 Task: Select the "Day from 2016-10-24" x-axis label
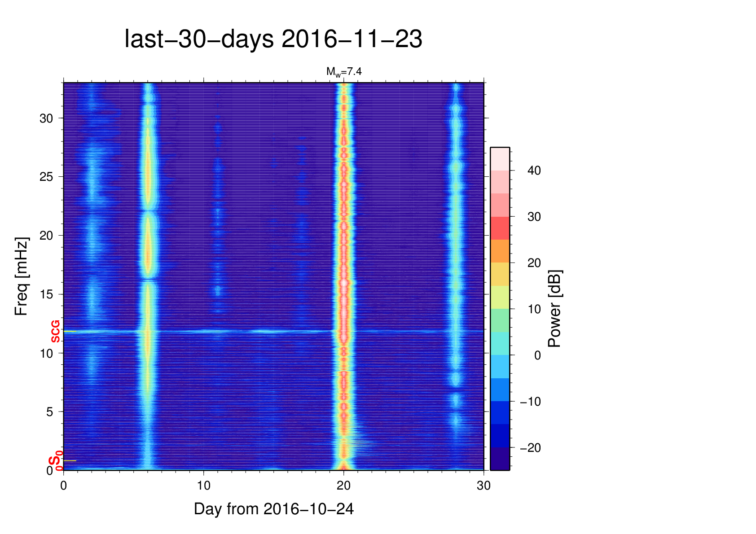coord(273,509)
